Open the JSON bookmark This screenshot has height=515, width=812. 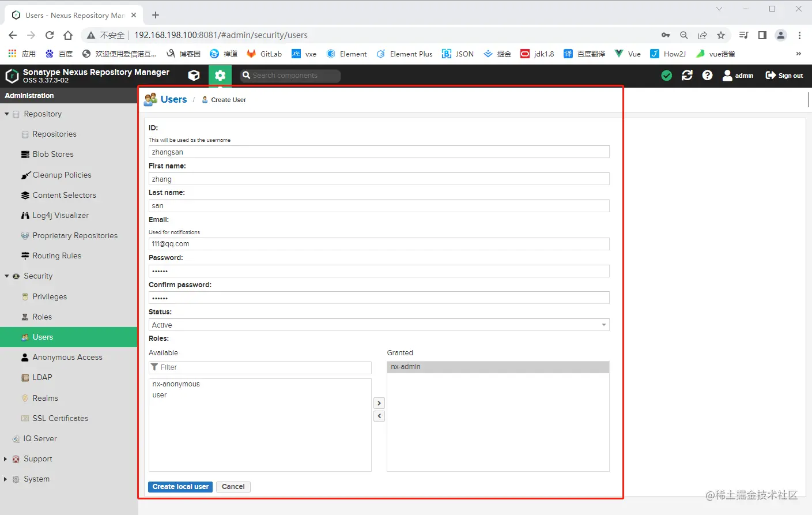coord(458,54)
